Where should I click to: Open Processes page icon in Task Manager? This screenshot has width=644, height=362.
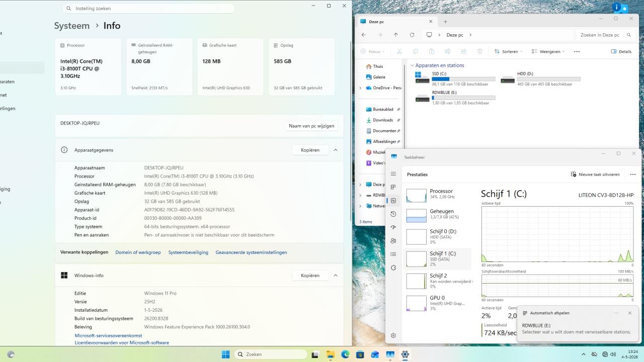393,187
